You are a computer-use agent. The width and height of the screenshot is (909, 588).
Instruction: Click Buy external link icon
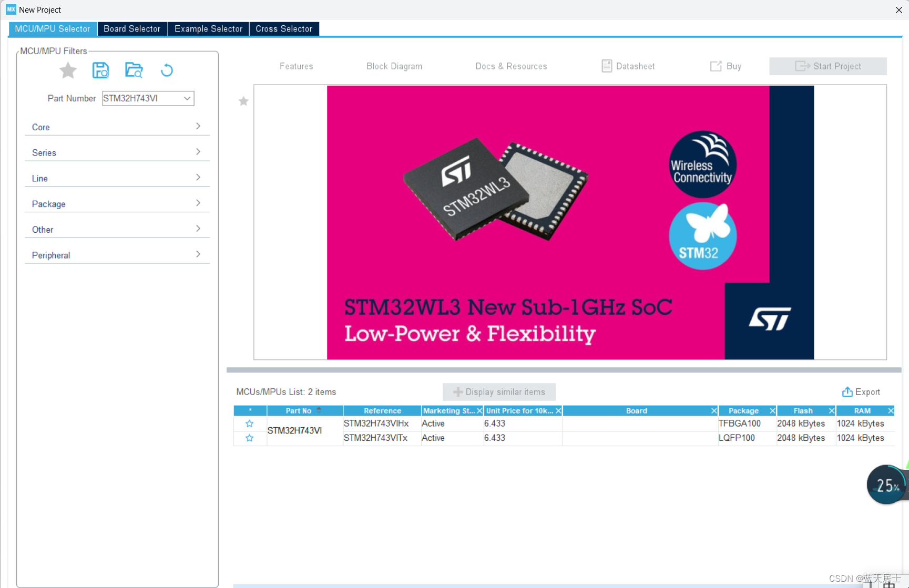(x=716, y=66)
